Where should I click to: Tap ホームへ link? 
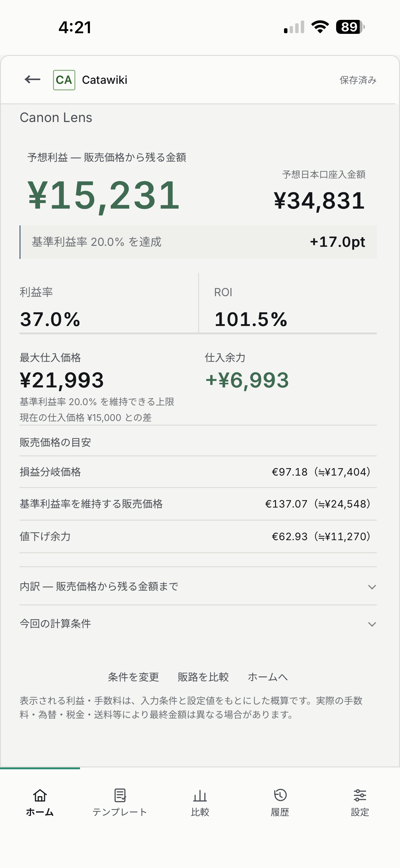268,677
